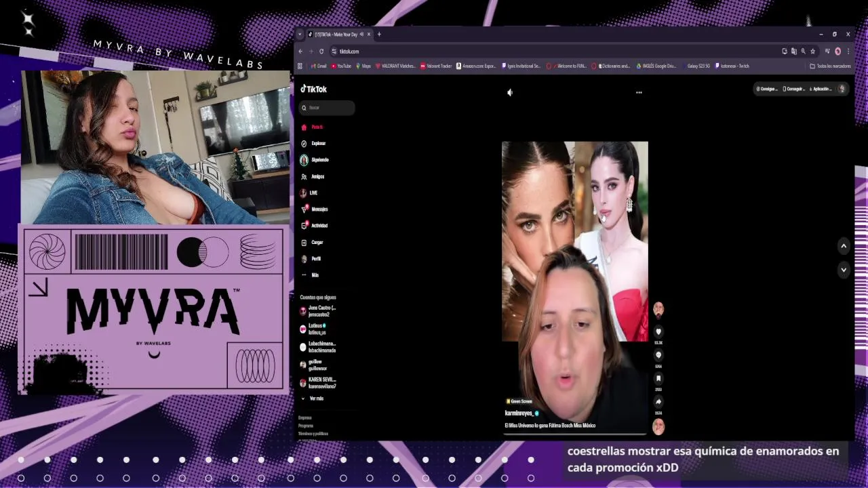Image resolution: width=868 pixels, height=488 pixels.
Task: Open Chrome three-dot menu
Action: point(848,52)
